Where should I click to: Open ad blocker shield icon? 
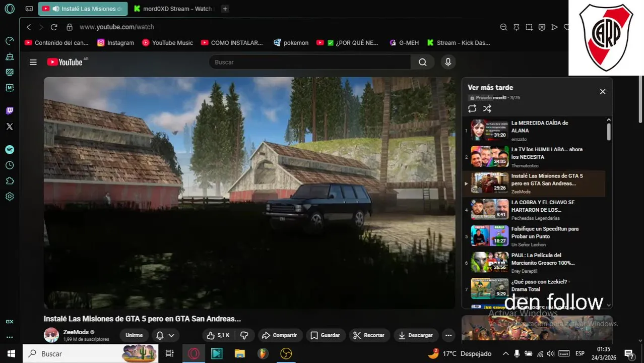click(x=542, y=27)
